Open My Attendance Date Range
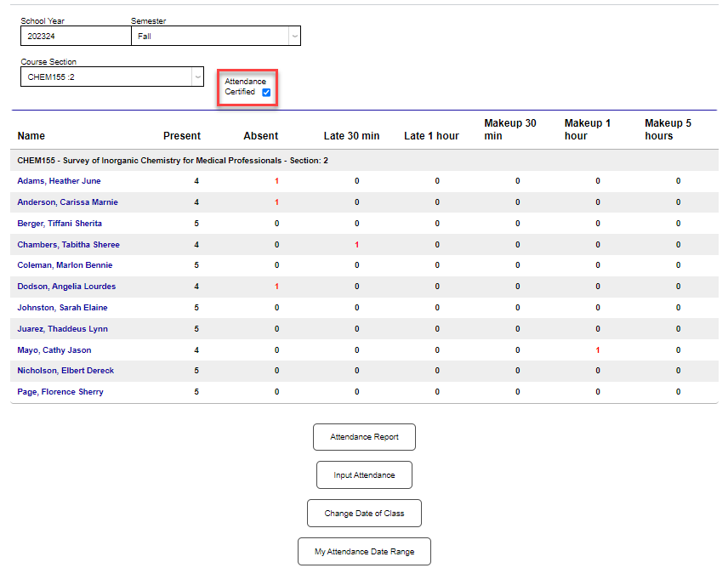The image size is (728, 568). [364, 551]
